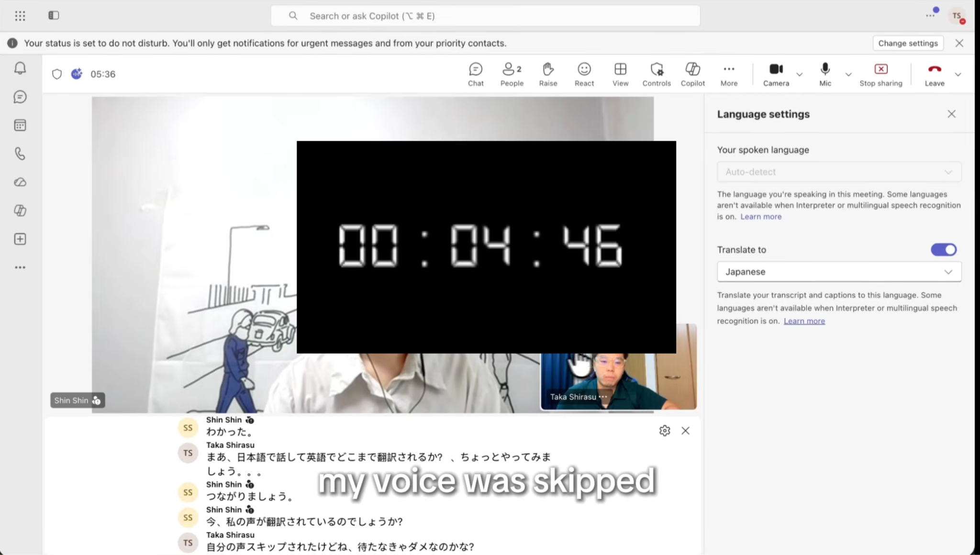The width and height of the screenshot is (980, 555).
Task: Open Copilot icon in left rail
Action: pyautogui.click(x=20, y=211)
